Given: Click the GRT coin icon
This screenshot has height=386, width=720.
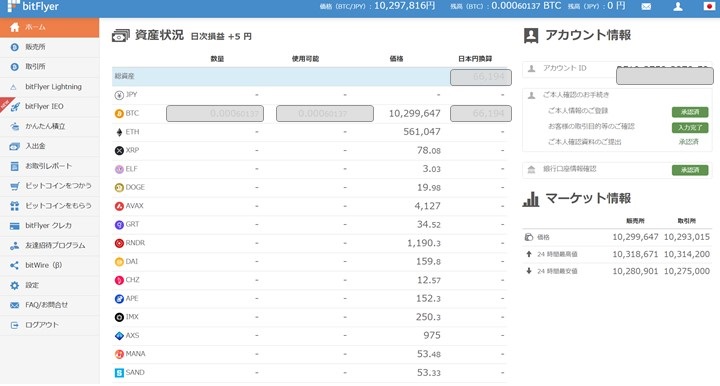Looking at the screenshot, I should pos(119,224).
